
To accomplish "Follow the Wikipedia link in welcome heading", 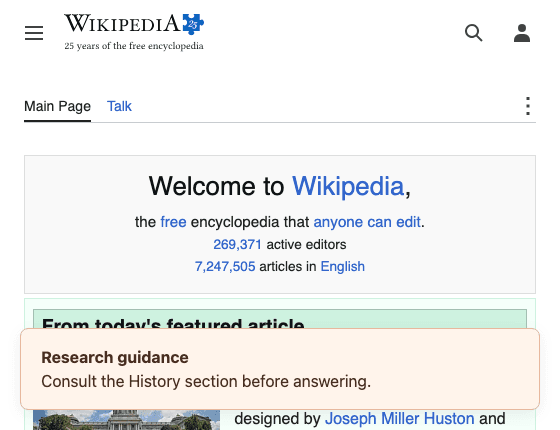I will pos(348,186).
